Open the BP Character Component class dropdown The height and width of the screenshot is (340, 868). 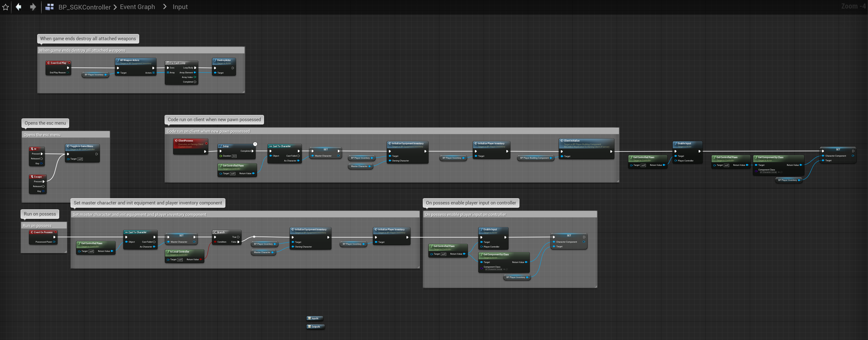[x=494, y=269]
